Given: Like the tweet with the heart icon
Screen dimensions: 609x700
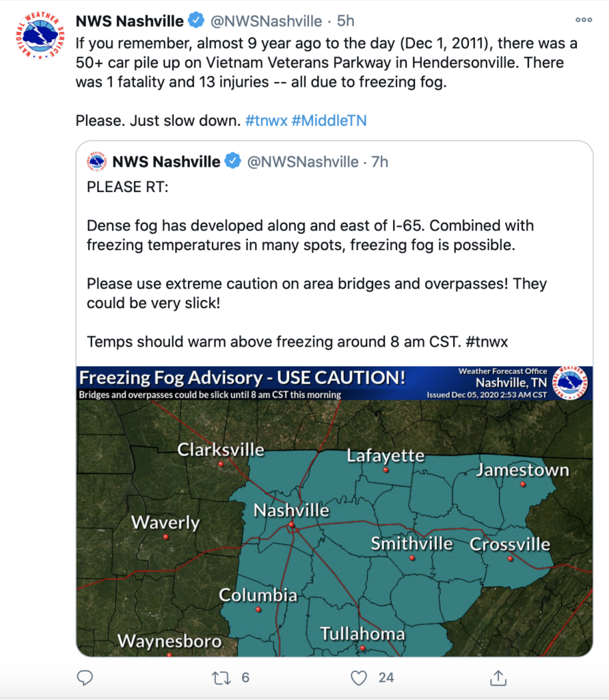Looking at the screenshot, I should pyautogui.click(x=359, y=677).
